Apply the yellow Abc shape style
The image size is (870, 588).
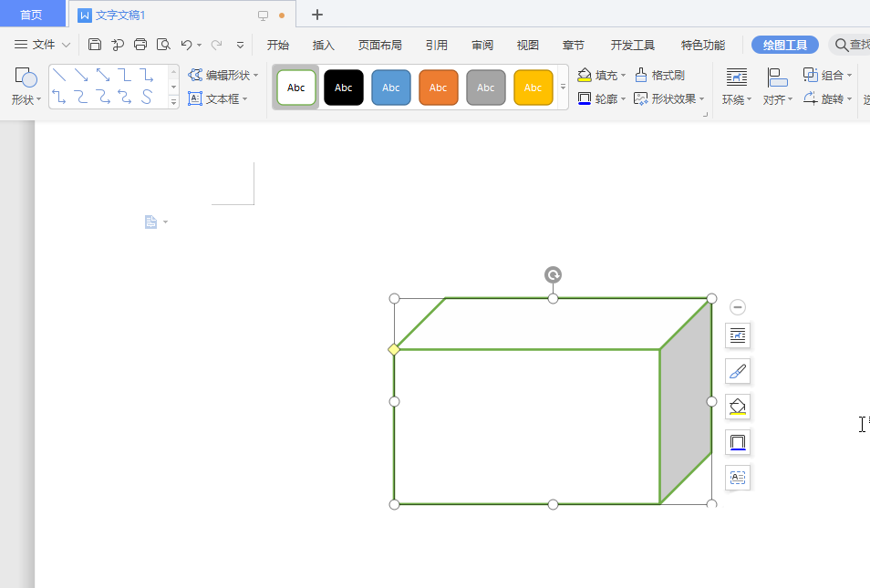coord(533,88)
